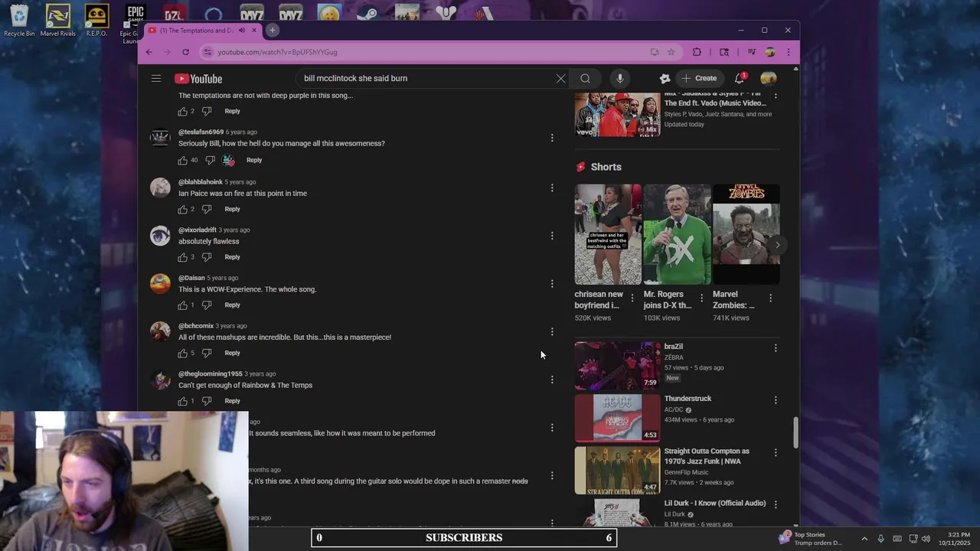Open options for @teslafan6969 comment

click(552, 138)
